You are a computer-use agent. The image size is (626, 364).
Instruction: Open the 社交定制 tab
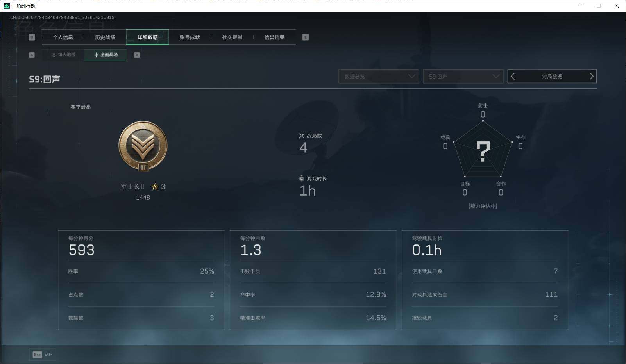point(232,37)
